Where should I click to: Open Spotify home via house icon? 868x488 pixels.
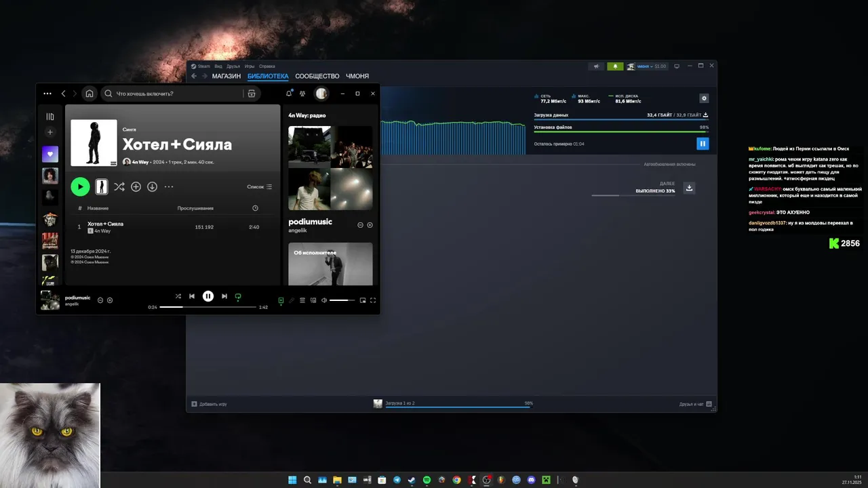pyautogui.click(x=89, y=94)
